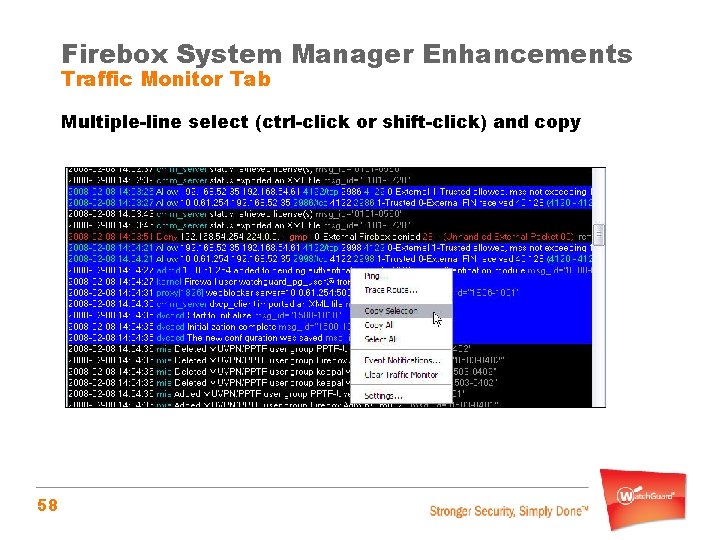Open Settings from the context menu
Image resolution: width=720 pixels, height=540 pixels.
401,396
